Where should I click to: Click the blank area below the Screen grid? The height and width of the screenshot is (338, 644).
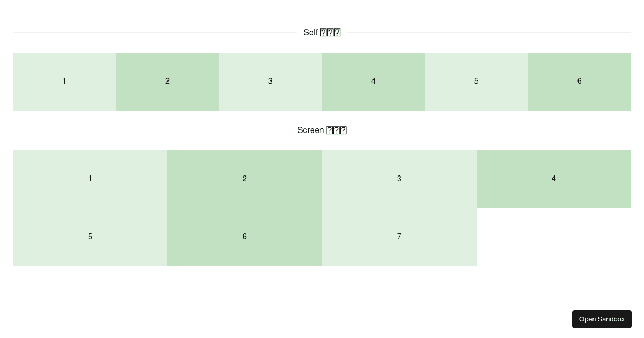pos(322,290)
